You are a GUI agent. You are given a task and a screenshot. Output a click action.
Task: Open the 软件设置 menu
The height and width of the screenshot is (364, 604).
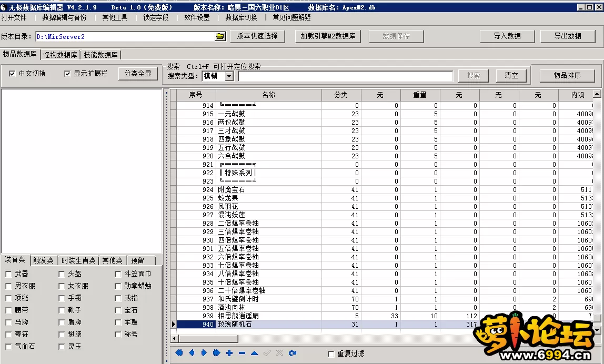pyautogui.click(x=197, y=18)
